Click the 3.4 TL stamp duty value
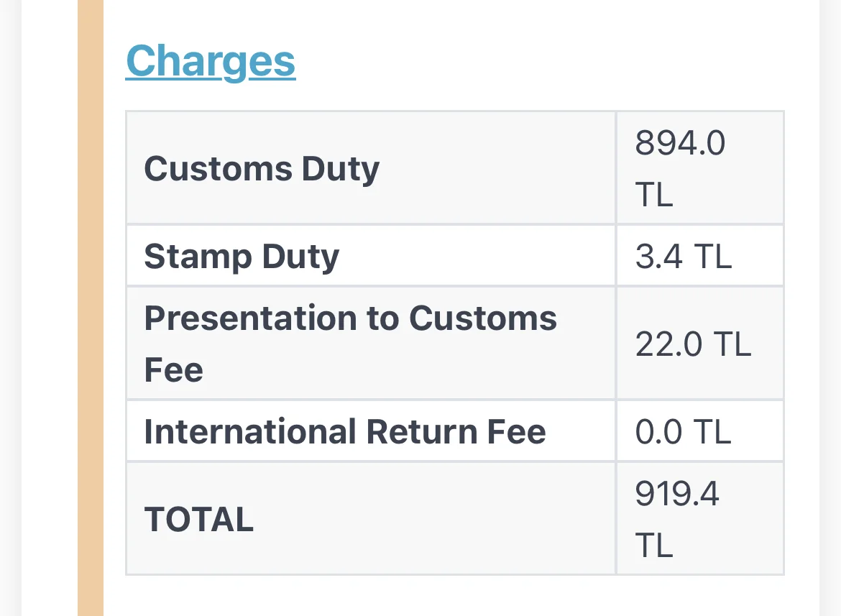841x616 pixels. point(683,257)
